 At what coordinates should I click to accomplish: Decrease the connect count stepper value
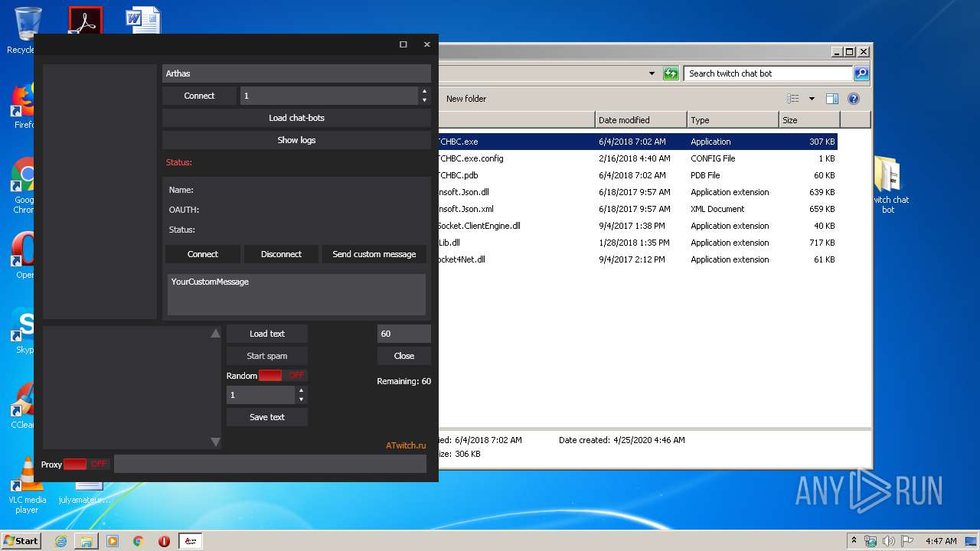tap(424, 100)
